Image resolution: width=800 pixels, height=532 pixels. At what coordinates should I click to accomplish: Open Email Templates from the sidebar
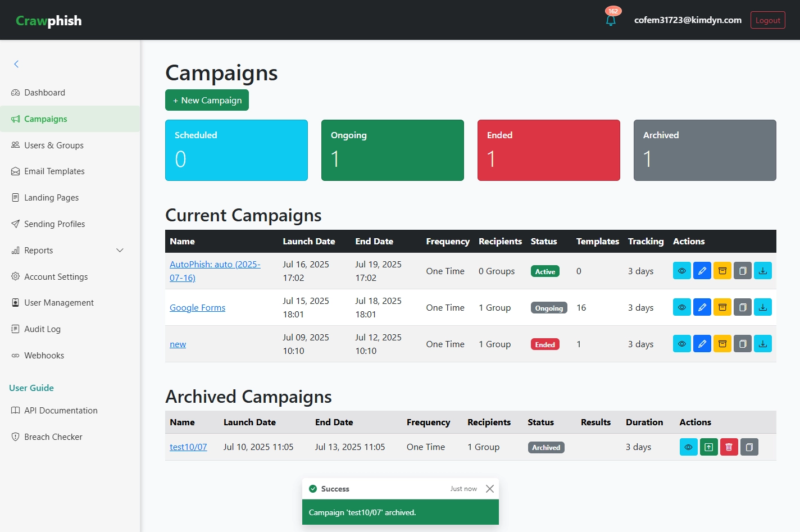[x=54, y=171]
